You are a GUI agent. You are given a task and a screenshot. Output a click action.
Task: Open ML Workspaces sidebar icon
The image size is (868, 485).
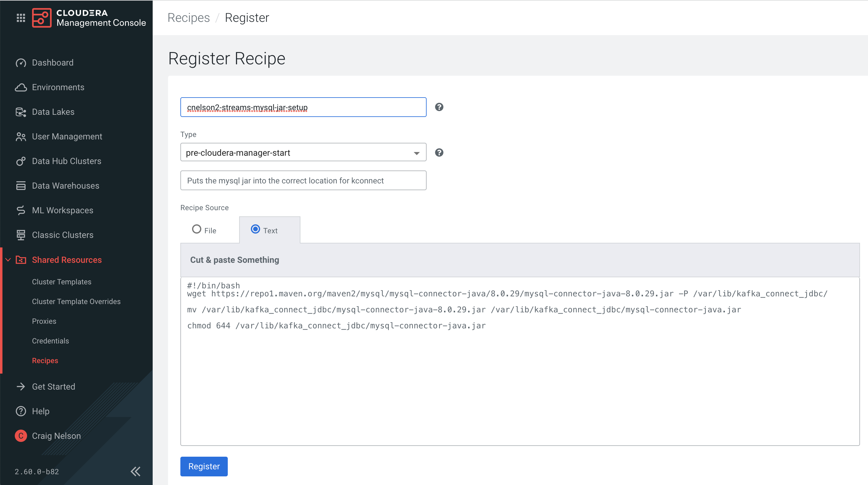point(21,210)
